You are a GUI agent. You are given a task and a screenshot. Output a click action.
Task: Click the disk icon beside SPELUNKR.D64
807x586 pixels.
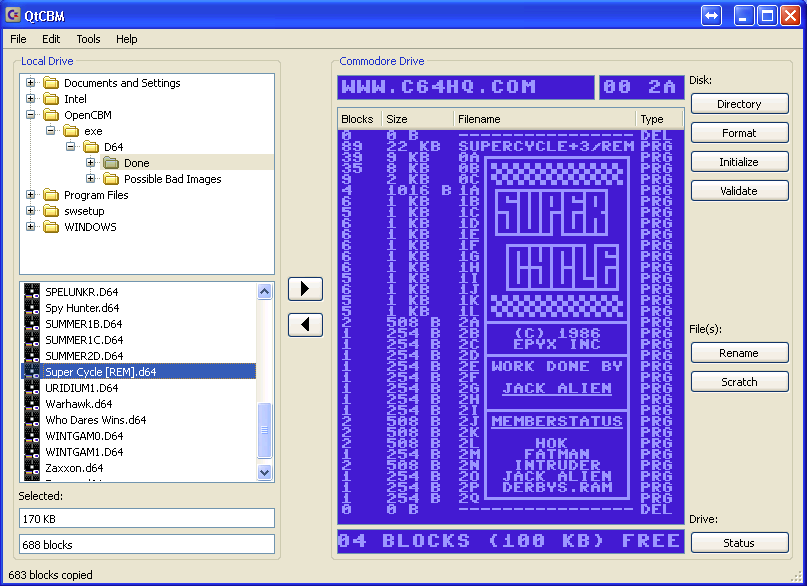coord(32,292)
